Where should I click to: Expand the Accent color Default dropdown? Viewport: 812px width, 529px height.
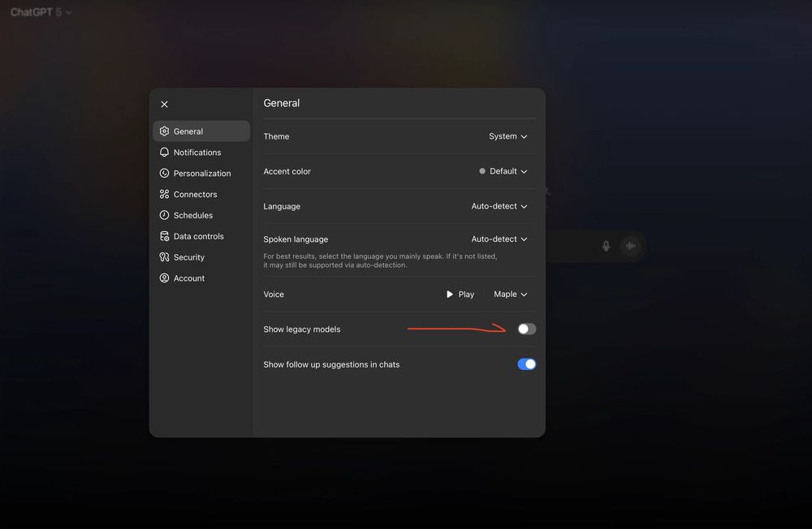click(x=503, y=171)
